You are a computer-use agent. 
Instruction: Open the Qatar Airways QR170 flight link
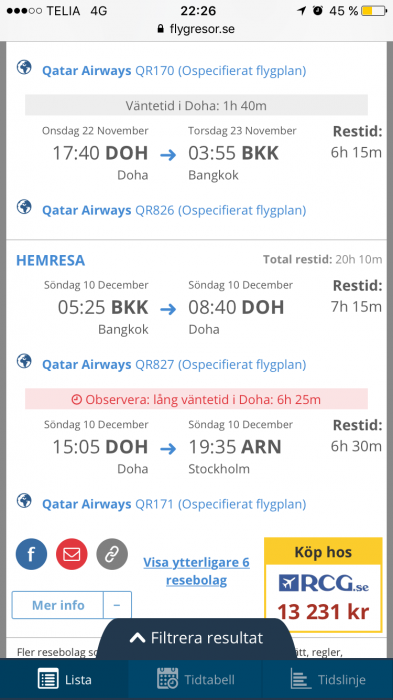[174, 71]
